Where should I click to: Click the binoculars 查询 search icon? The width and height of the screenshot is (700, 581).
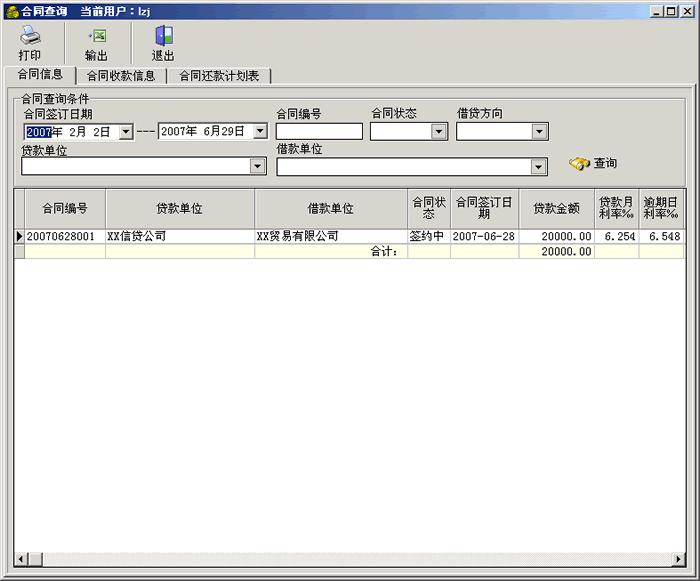pyautogui.click(x=579, y=163)
